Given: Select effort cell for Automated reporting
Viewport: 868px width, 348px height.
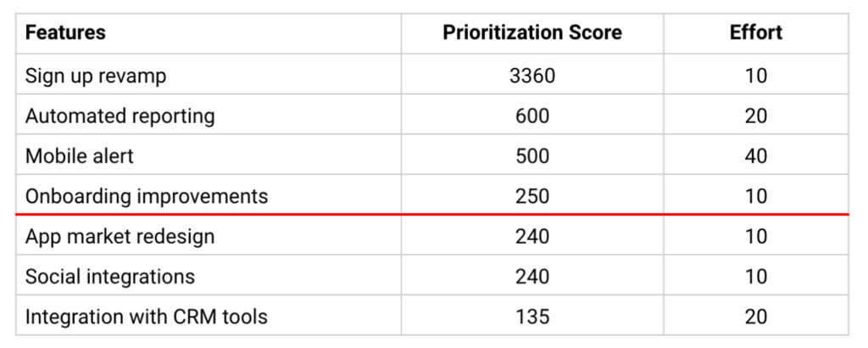Looking at the screenshot, I should pyautogui.click(x=755, y=115).
